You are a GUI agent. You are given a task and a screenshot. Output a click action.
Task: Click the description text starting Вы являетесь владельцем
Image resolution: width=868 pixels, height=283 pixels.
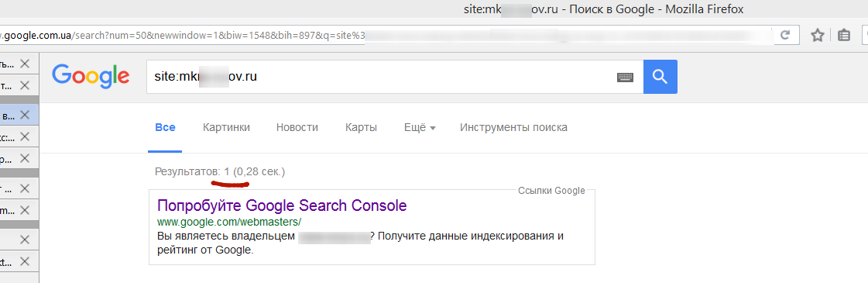360,243
